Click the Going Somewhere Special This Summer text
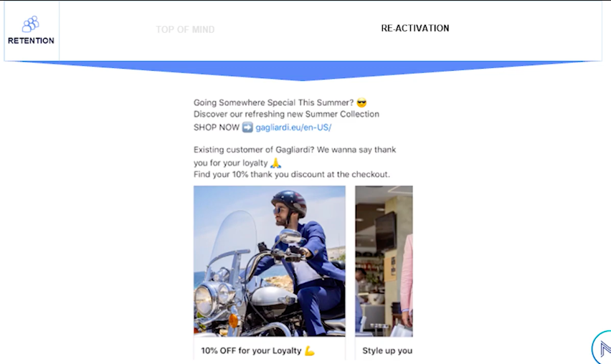This screenshot has width=611, height=364. [273, 102]
